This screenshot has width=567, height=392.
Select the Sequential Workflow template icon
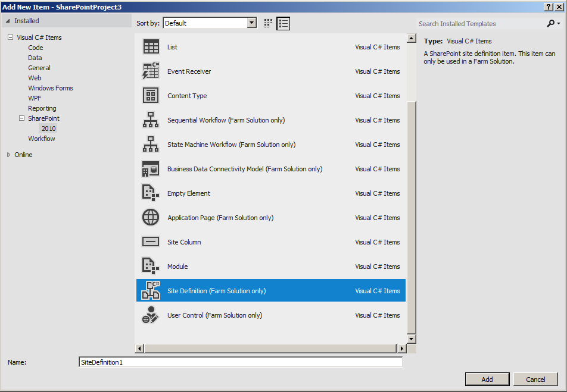pos(151,120)
